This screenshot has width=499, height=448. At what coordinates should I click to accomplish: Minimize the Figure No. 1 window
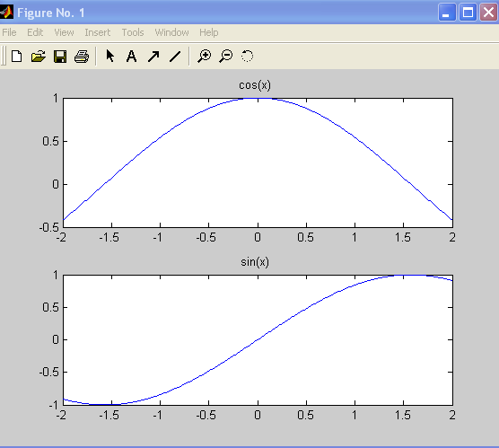(447, 13)
